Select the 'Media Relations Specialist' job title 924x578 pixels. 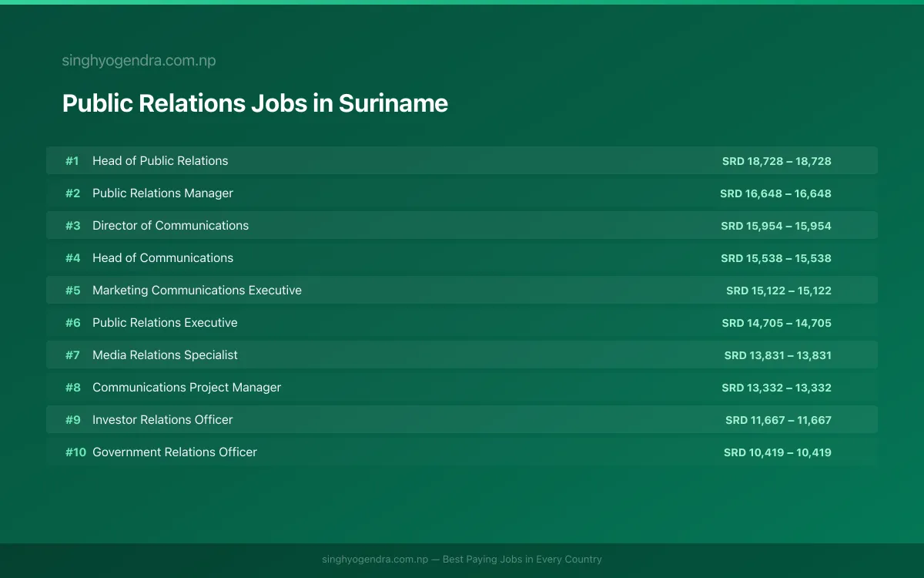[x=165, y=355]
